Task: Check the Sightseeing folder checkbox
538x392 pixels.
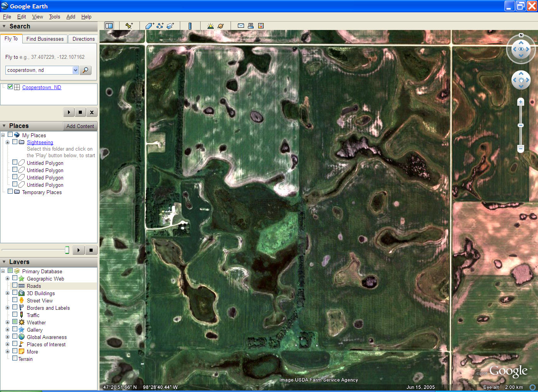Action: [x=15, y=142]
